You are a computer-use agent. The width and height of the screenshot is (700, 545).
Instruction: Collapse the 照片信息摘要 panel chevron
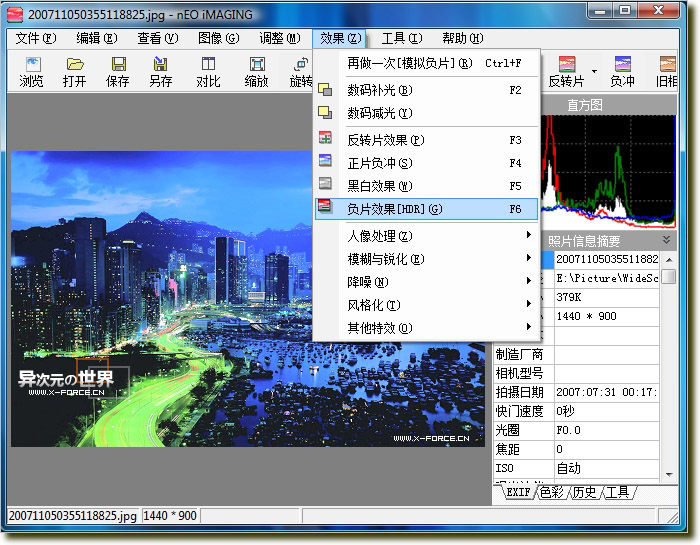tap(667, 240)
